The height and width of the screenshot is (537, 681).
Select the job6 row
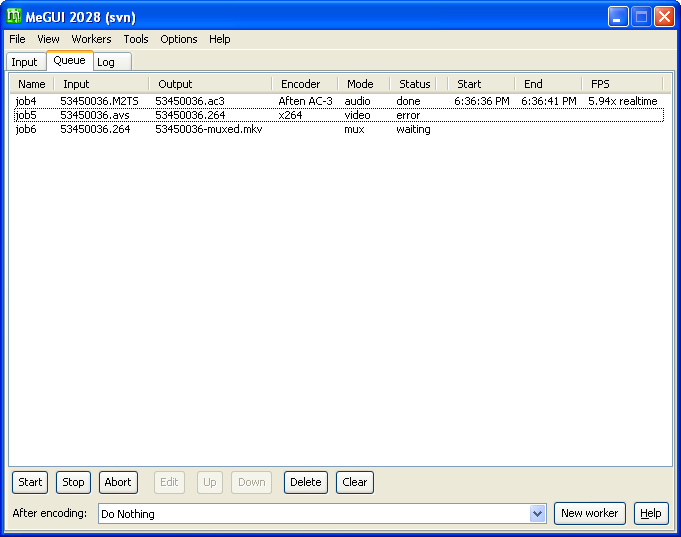coord(337,129)
